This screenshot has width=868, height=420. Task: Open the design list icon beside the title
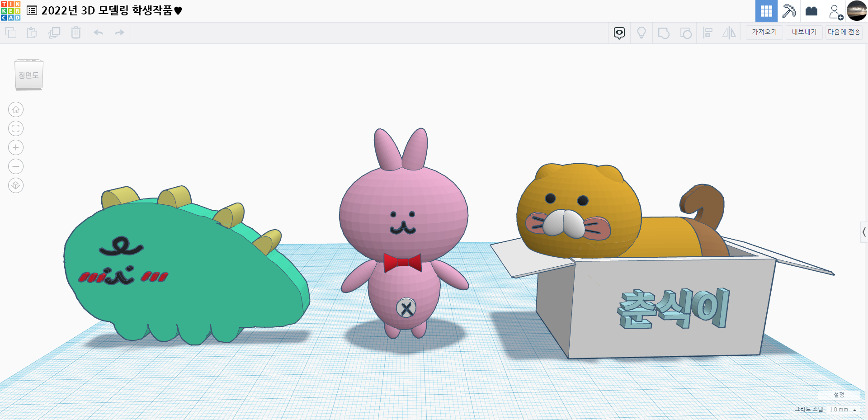click(32, 10)
